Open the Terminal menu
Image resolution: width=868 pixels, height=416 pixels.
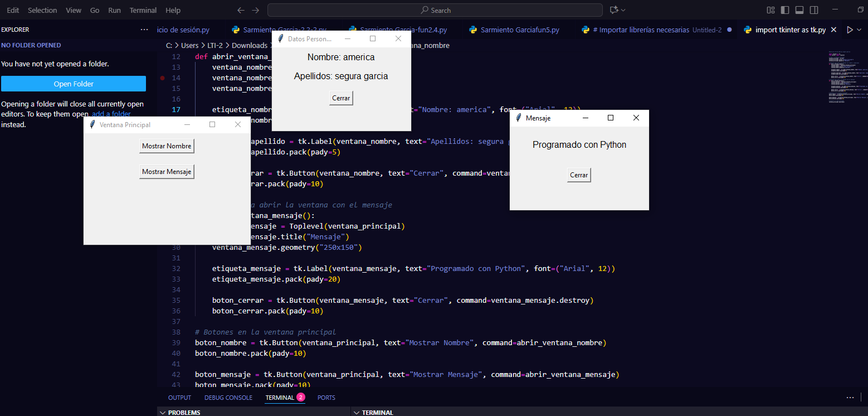(143, 10)
